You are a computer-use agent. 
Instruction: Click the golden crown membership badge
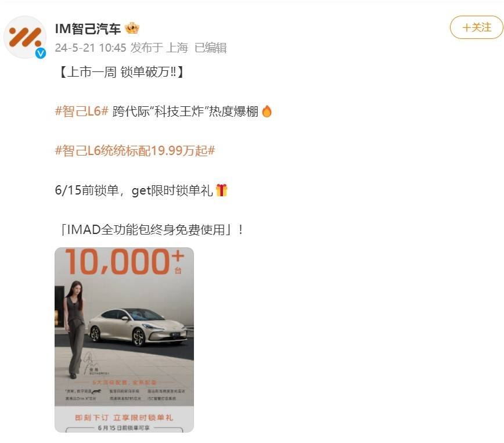pos(132,28)
